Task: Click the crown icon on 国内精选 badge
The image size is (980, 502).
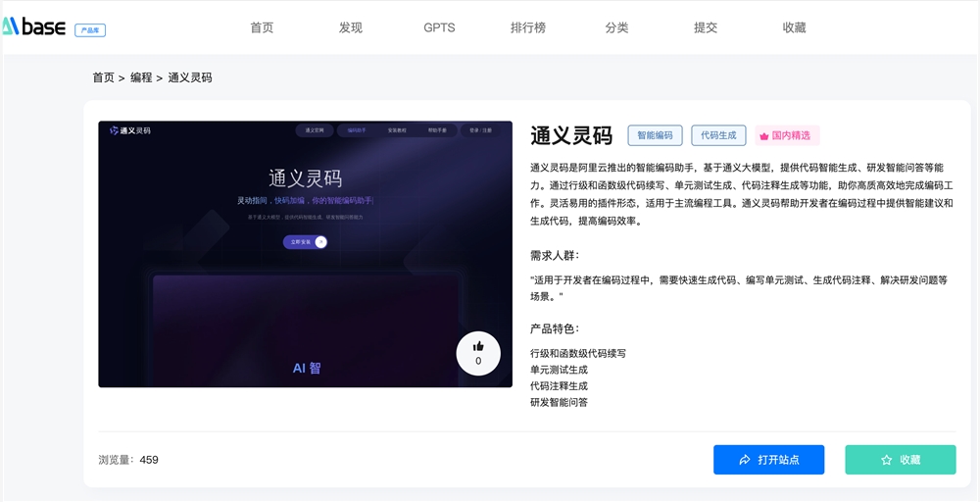Action: (x=763, y=136)
